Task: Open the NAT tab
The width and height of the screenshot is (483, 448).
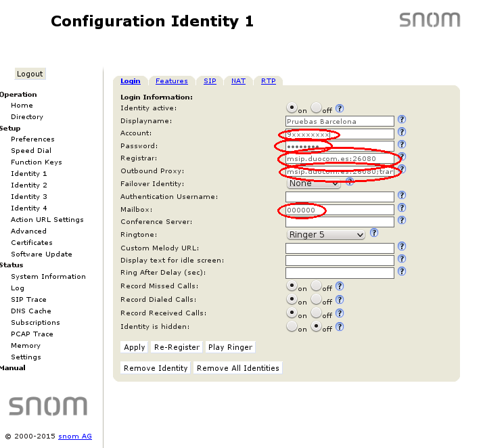Action: tap(238, 81)
